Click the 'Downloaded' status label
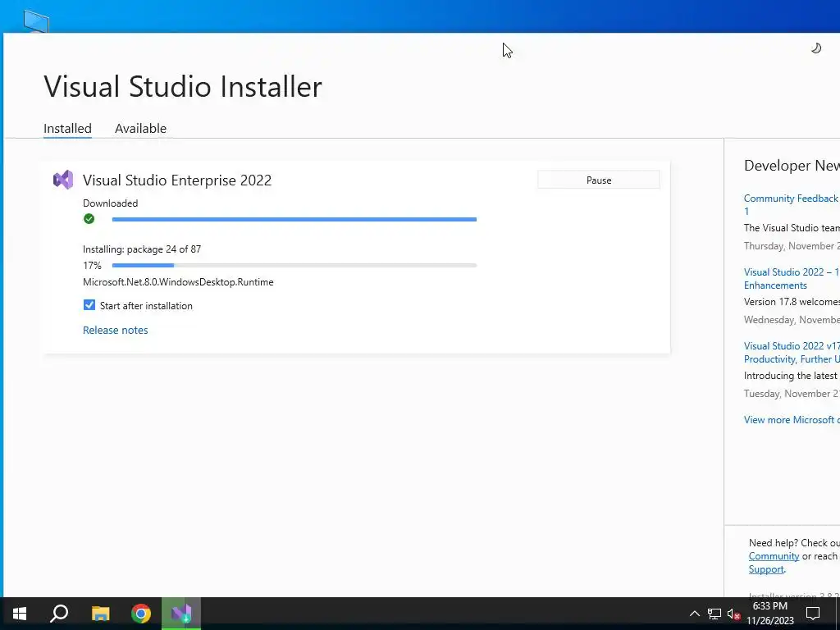 tap(111, 203)
